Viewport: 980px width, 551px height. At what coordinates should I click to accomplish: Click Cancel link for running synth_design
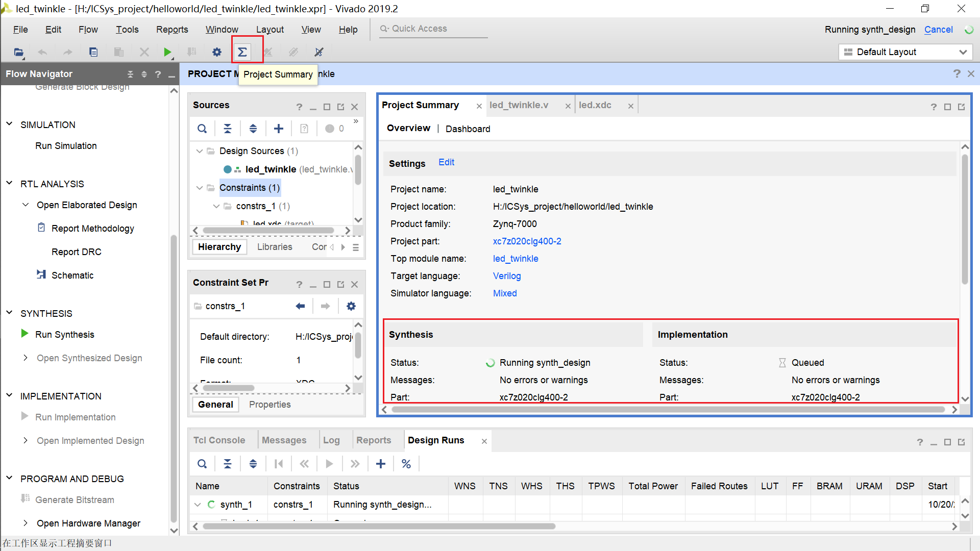point(938,30)
